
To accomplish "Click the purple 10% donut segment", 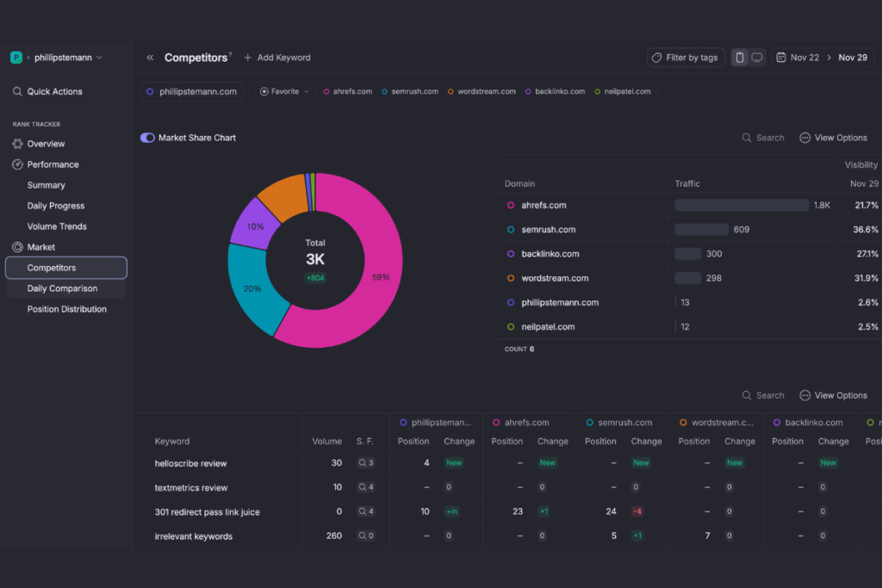I will tap(254, 226).
